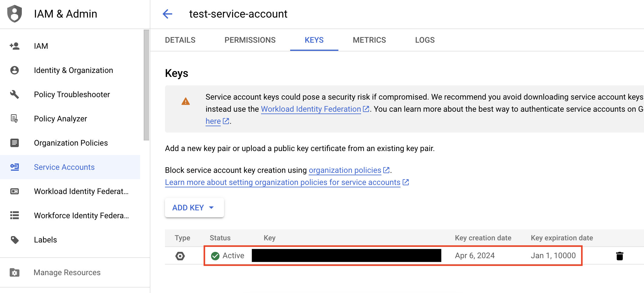Click the IAM add-person icon

coord(15,46)
